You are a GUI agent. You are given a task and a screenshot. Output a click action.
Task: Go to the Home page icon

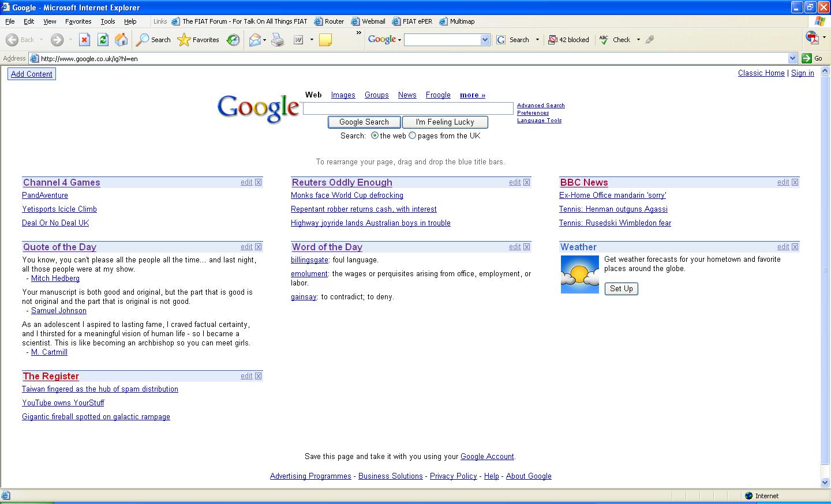tap(121, 40)
